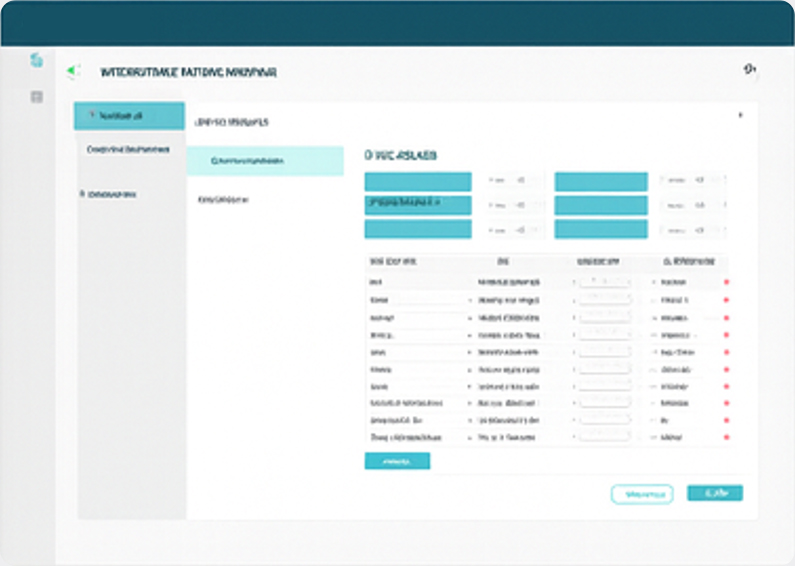Image resolution: width=795 pixels, height=566 pixels.
Task: Click the green back arrow beside the title
Action: tap(70, 71)
